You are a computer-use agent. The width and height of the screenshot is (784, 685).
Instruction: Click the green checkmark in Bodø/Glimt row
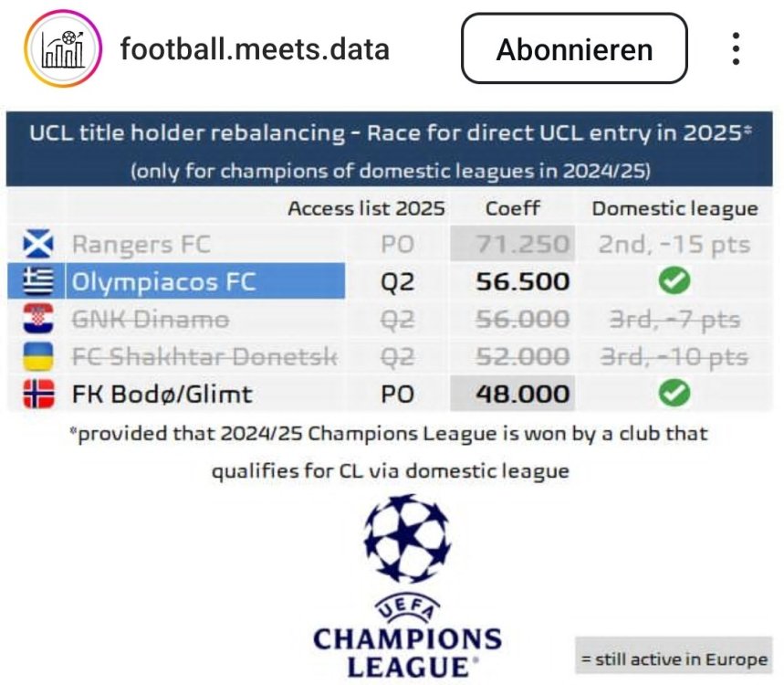pos(674,394)
